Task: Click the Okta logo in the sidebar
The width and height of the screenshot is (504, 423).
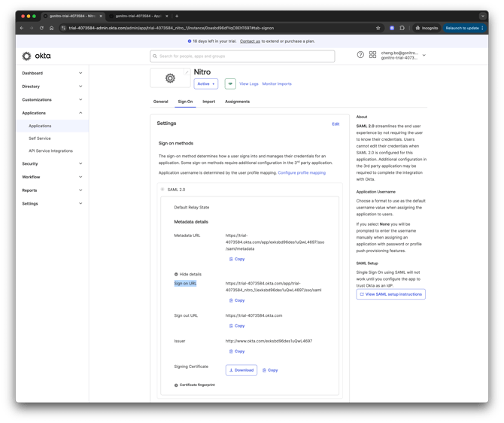Action: pyautogui.click(x=36, y=56)
